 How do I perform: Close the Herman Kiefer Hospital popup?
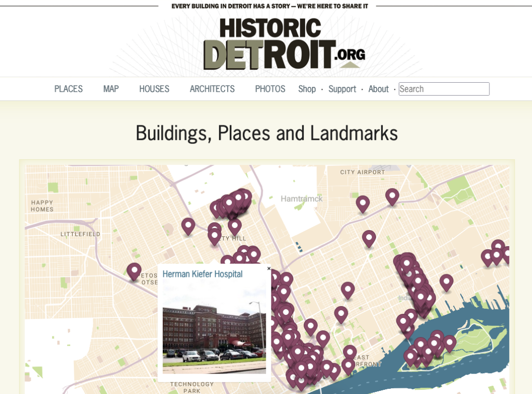coord(269,269)
